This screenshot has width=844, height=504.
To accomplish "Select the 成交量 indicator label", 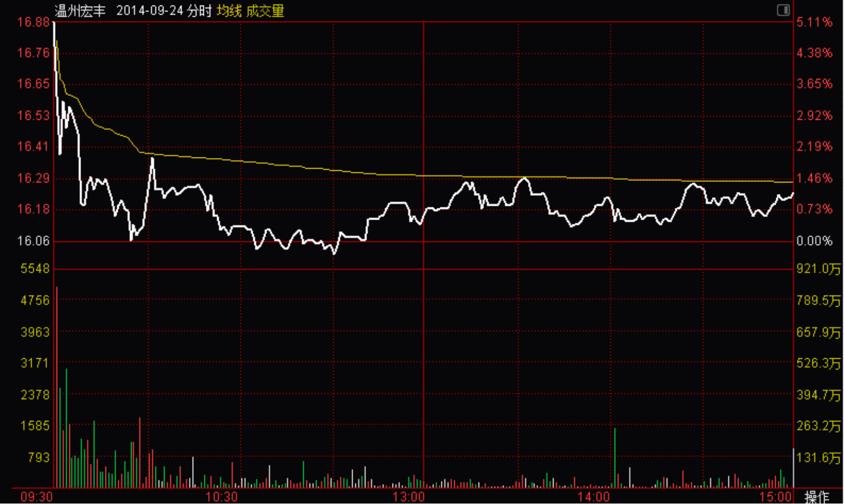I will (x=265, y=11).
